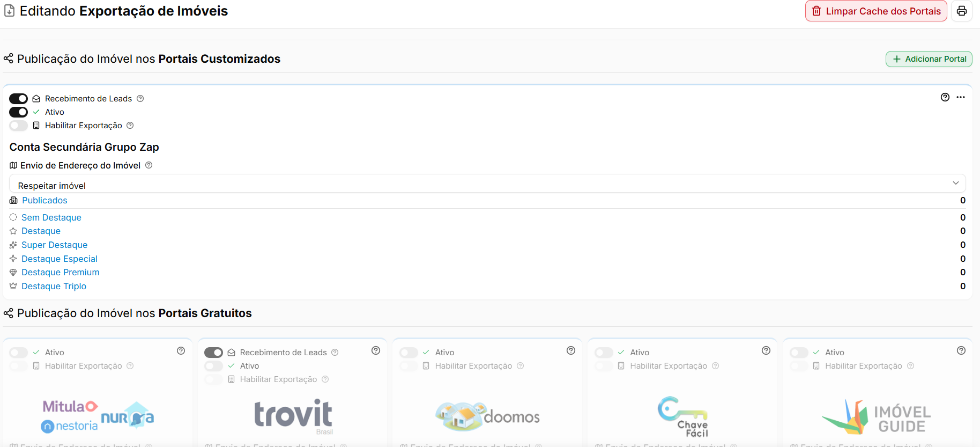The image size is (980, 447).
Task: Open the Respeitar imóvel dropdown
Action: click(487, 184)
